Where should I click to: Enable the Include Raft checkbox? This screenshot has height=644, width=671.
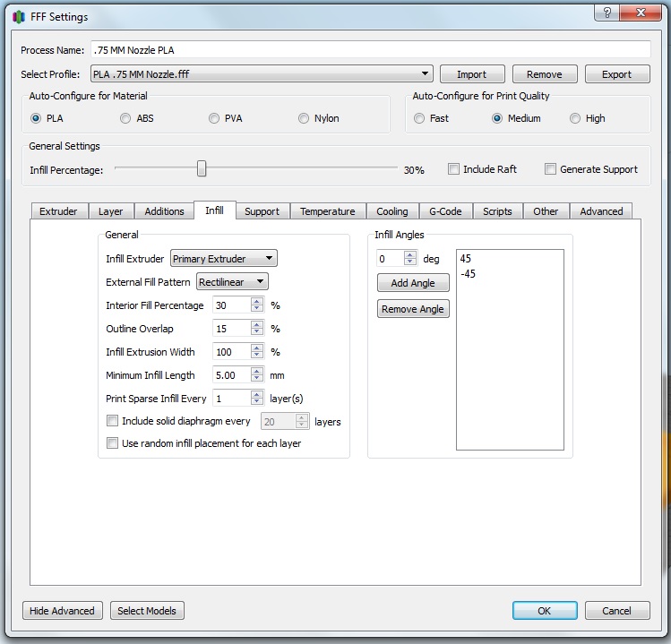coord(454,169)
